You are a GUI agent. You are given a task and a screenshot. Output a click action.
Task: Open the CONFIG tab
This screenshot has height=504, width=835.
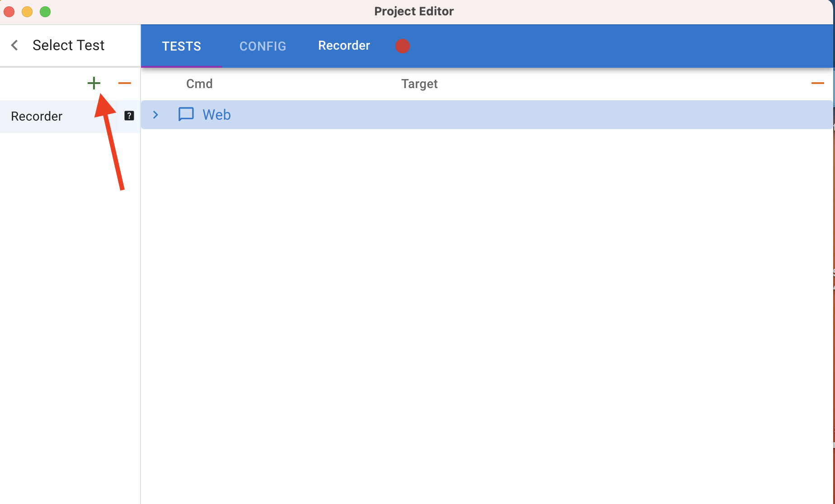263,46
